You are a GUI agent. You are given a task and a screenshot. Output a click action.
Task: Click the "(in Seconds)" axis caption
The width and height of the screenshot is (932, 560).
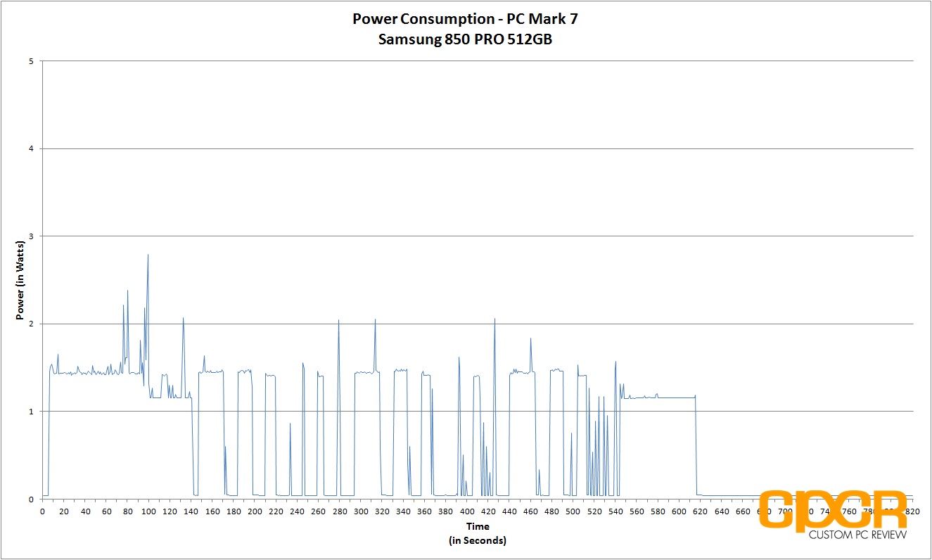click(x=478, y=540)
